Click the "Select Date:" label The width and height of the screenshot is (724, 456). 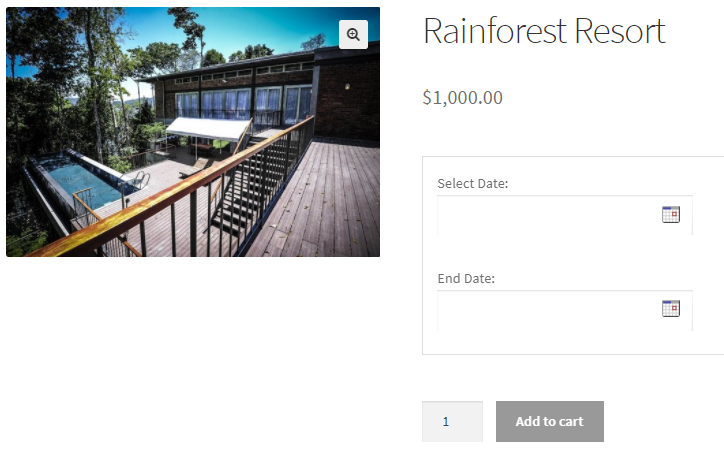473,184
